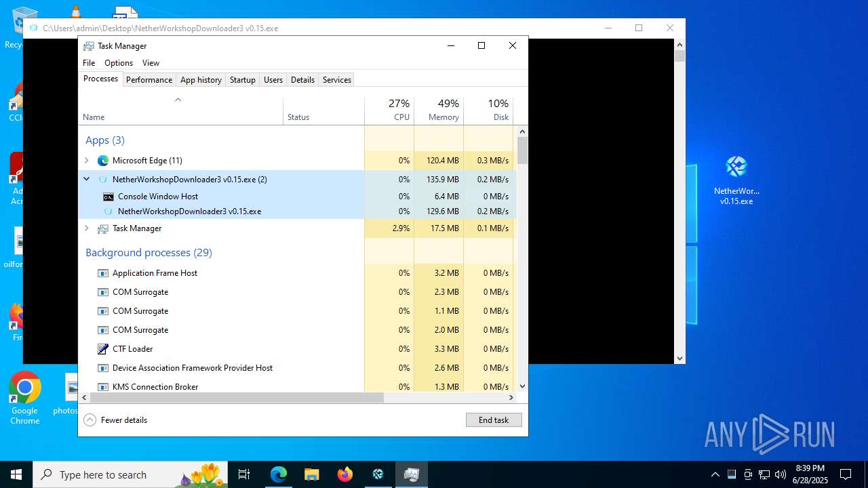
Task: Click the KMS Connection Broker icon
Action: (x=103, y=387)
